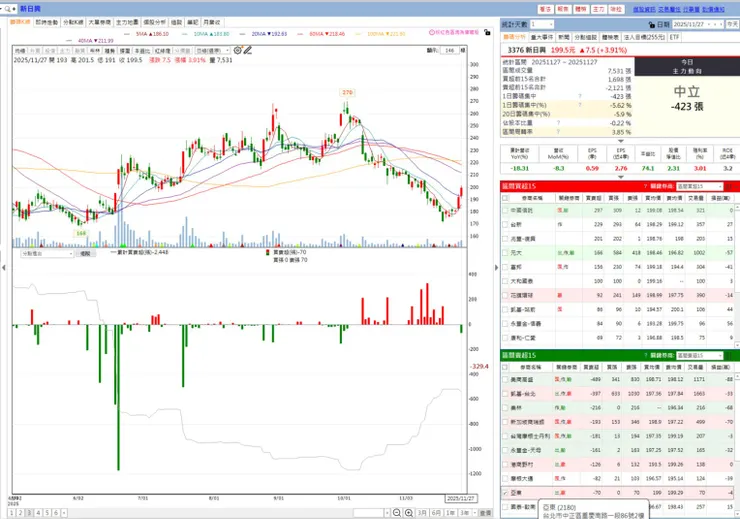This screenshot has height=519, width=740.
Task: Toggle the 本益比 indicator button
Action: (x=142, y=50)
